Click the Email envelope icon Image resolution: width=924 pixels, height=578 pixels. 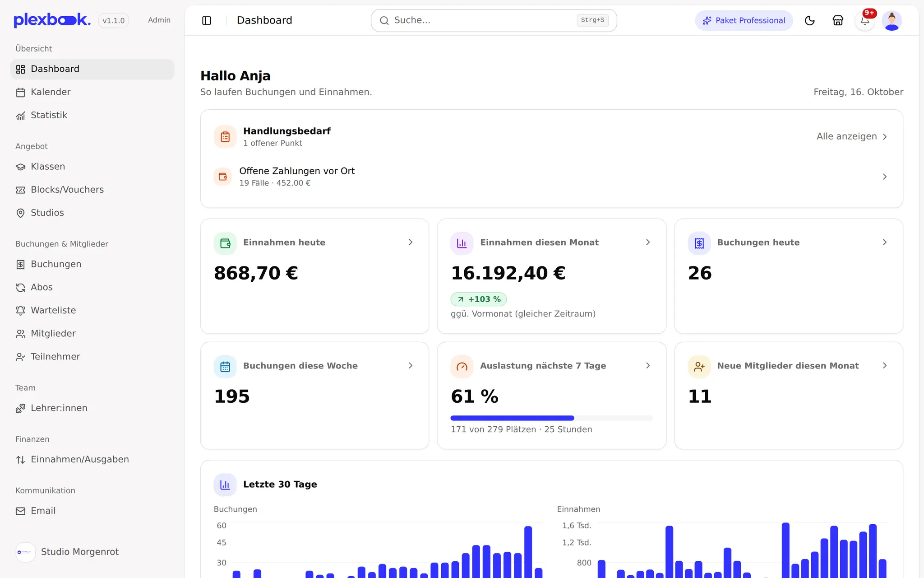[x=20, y=511]
